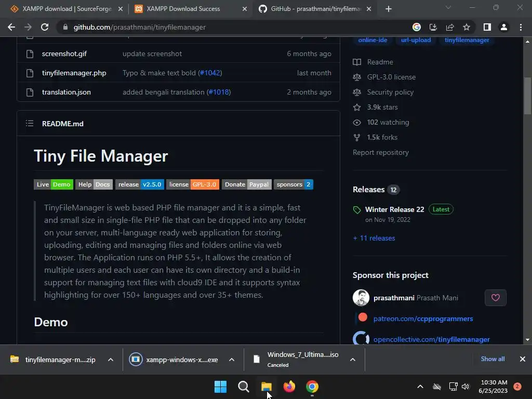Launch Firefox from taskbar
Viewport: 532px width, 399px height.
click(x=289, y=387)
